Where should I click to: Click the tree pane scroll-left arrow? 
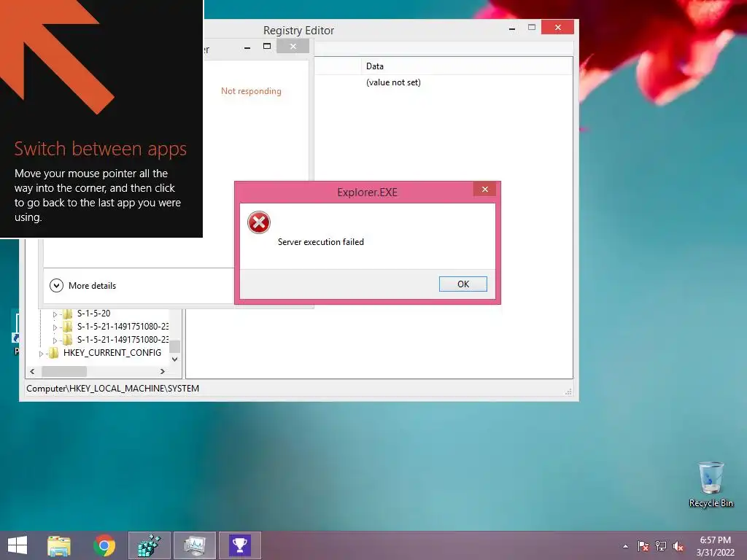32,371
